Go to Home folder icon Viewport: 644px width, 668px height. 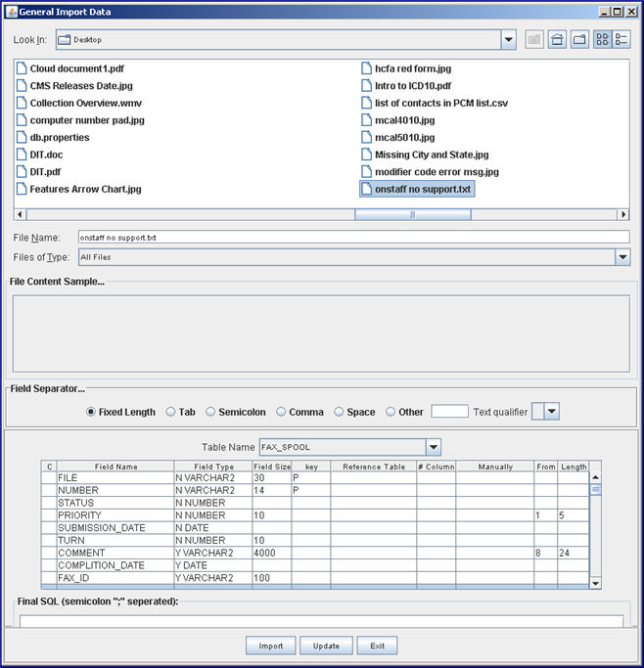pyautogui.click(x=557, y=40)
